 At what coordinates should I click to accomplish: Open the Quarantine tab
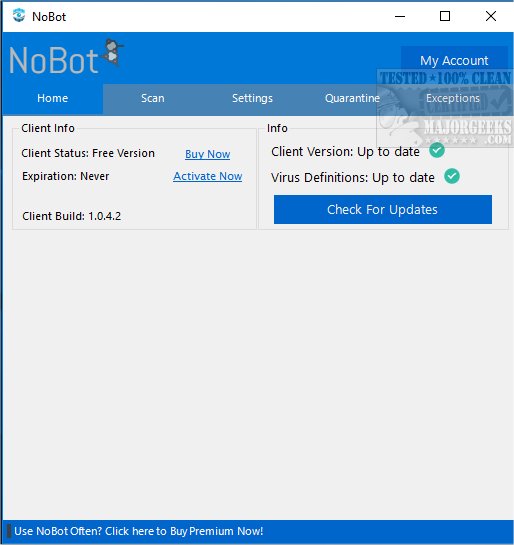click(x=352, y=98)
